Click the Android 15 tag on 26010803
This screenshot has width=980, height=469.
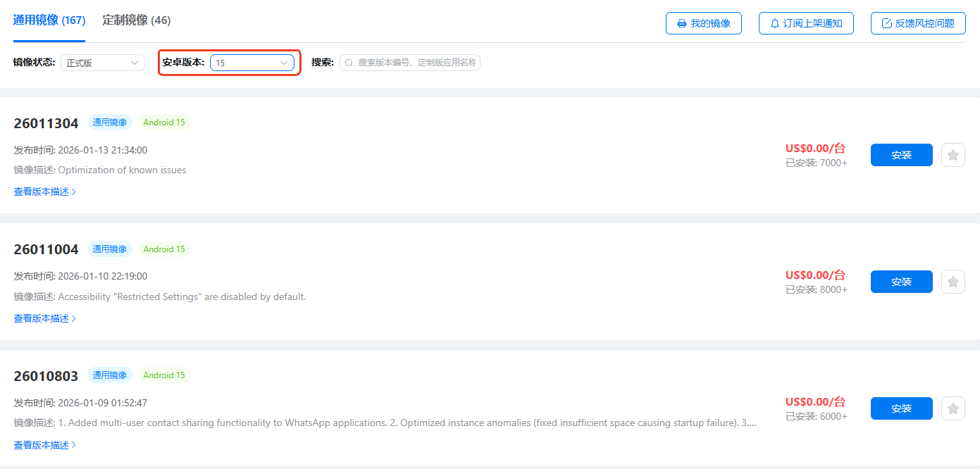pyautogui.click(x=164, y=375)
